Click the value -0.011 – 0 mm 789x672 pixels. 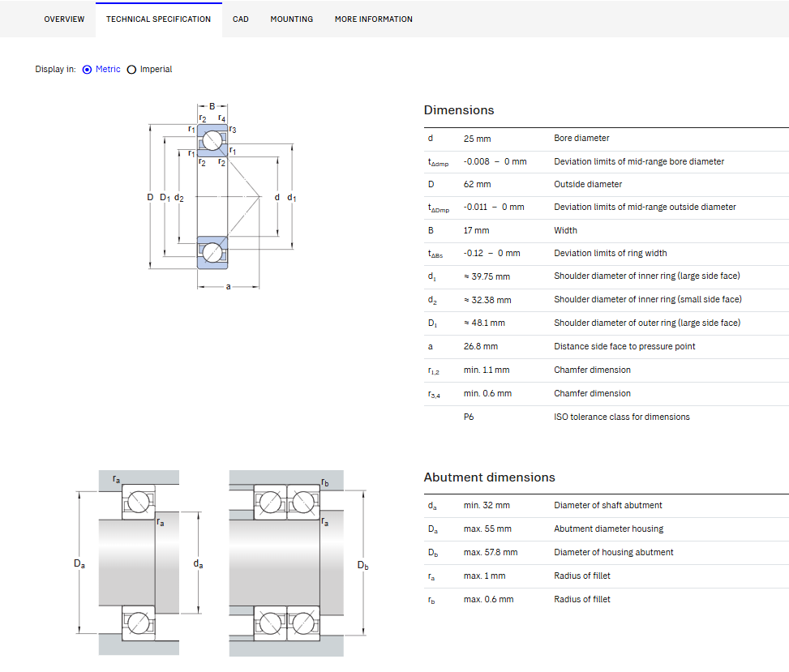494,208
